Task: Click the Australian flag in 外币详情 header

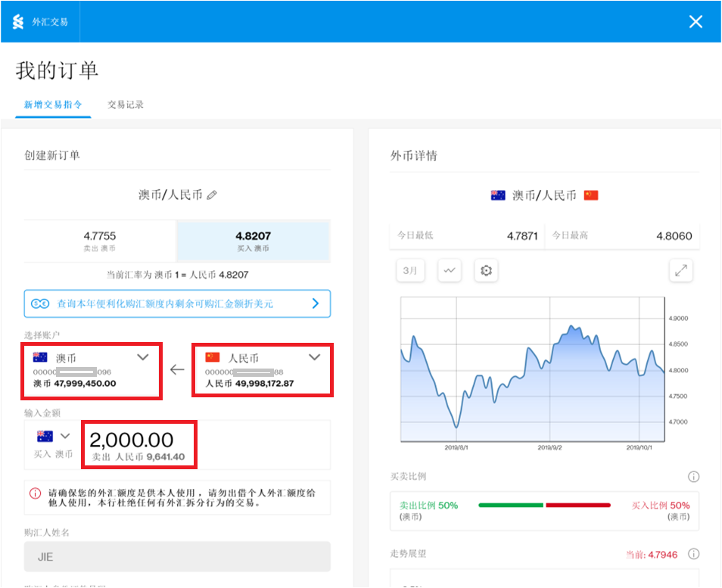Action: pos(498,195)
